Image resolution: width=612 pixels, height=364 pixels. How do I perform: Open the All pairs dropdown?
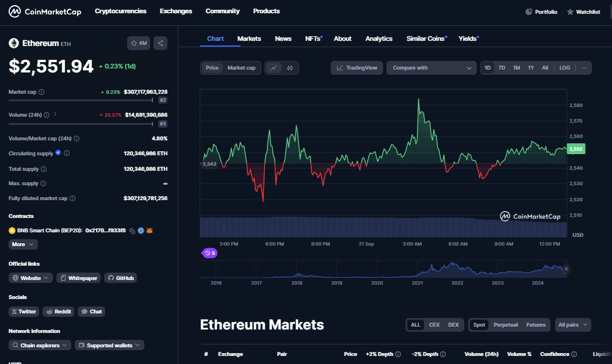[x=572, y=325]
